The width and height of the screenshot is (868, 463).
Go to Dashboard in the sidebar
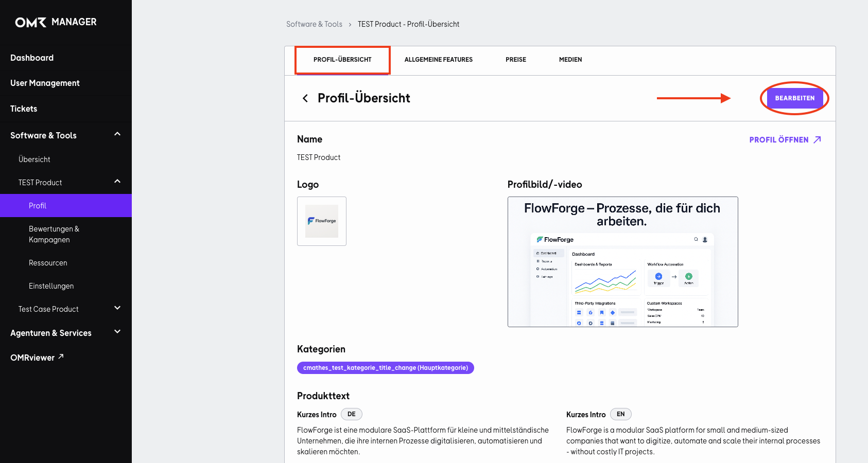[x=32, y=58]
